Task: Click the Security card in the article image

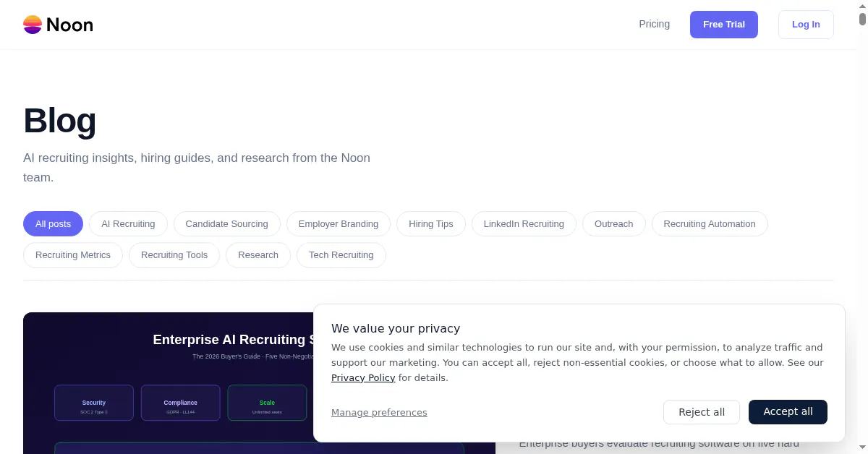Action: [x=94, y=403]
